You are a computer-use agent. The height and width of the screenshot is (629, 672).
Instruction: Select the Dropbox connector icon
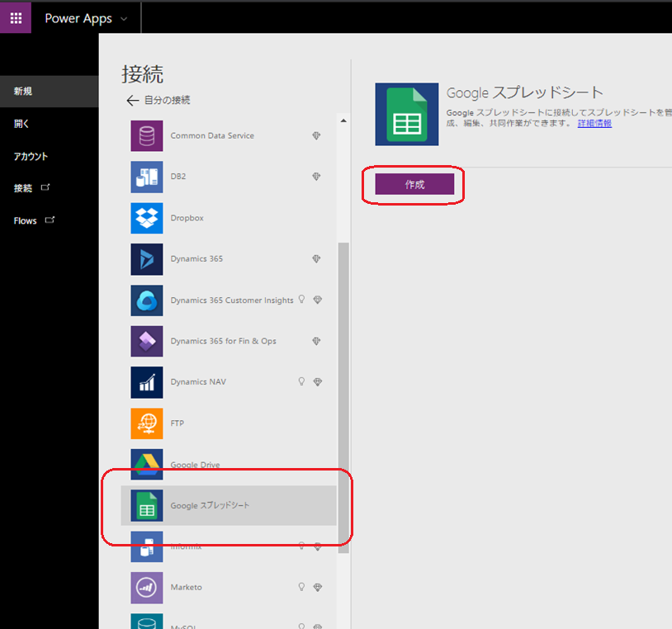click(x=147, y=218)
